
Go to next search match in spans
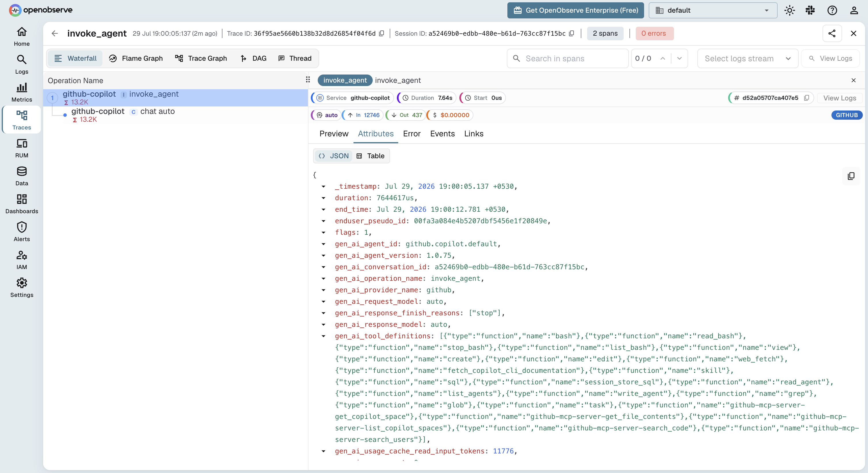coord(679,58)
